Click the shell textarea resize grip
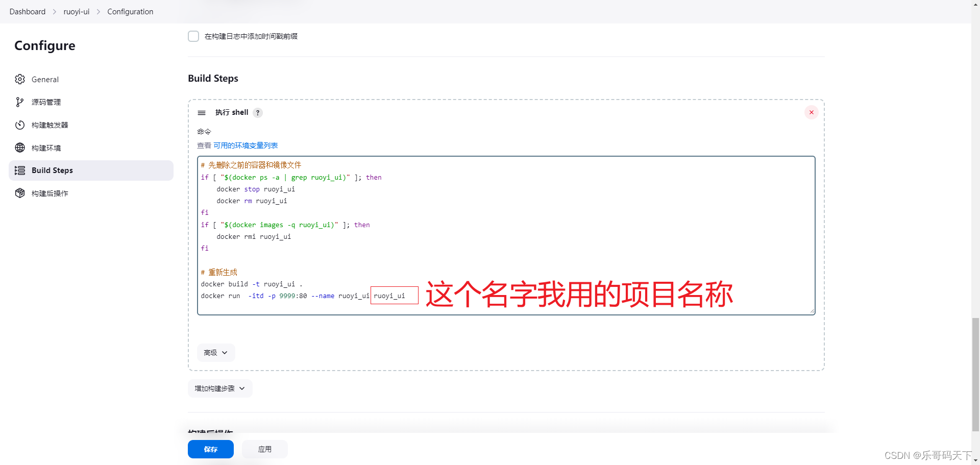980x465 pixels. click(x=812, y=311)
